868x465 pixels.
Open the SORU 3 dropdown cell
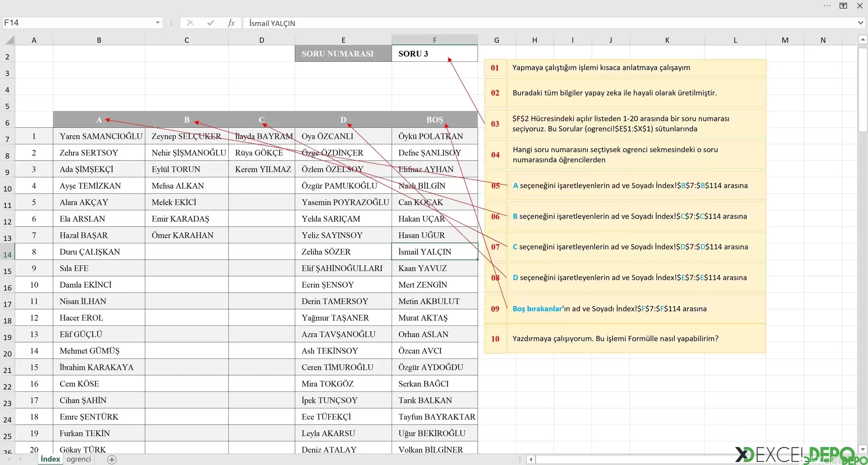pos(435,53)
